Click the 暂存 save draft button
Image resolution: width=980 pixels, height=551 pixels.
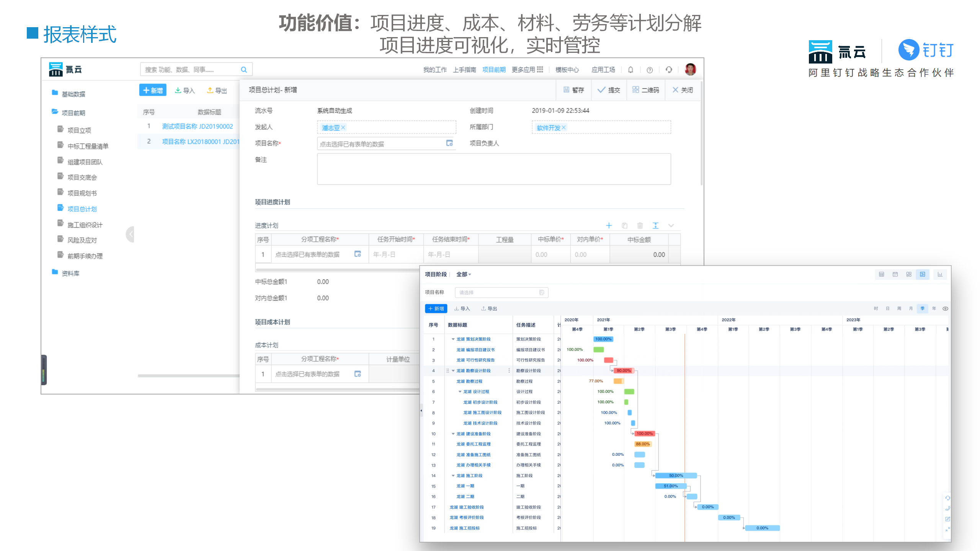[x=573, y=90]
